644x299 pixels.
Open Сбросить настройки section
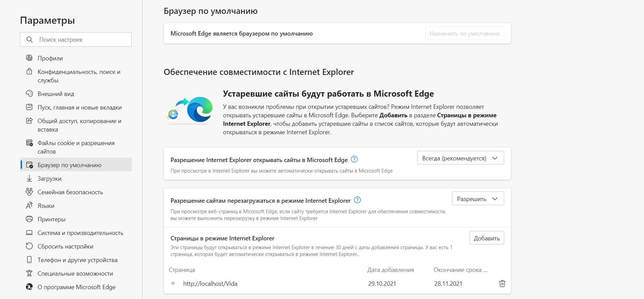[65, 246]
